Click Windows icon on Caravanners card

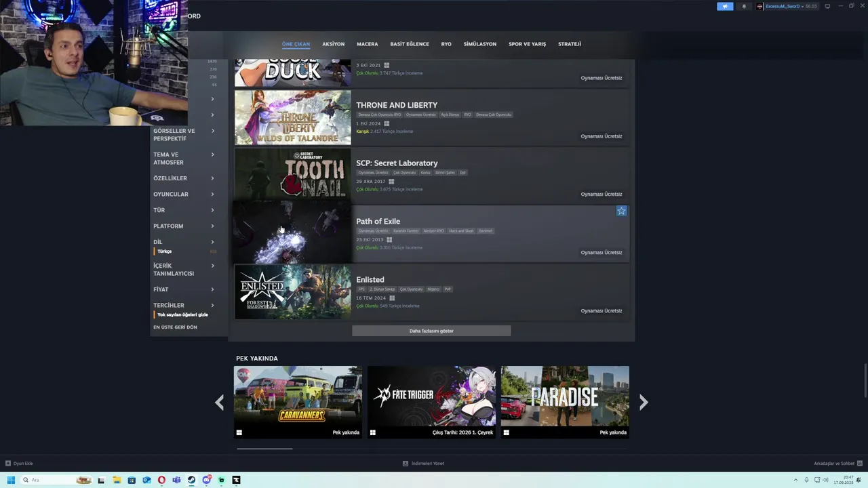click(x=239, y=432)
